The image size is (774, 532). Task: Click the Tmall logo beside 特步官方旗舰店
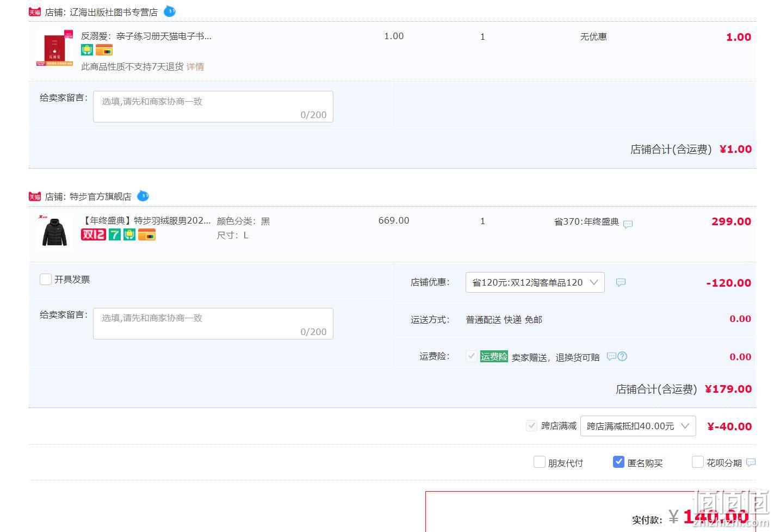point(35,196)
